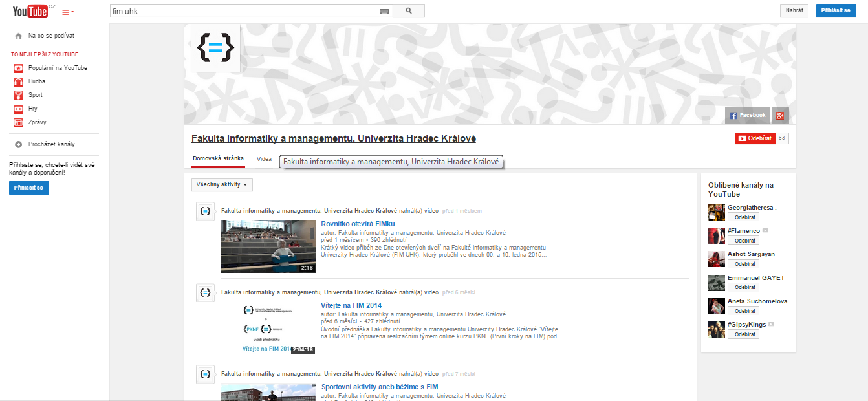Open the YouTube logo home link

30,11
